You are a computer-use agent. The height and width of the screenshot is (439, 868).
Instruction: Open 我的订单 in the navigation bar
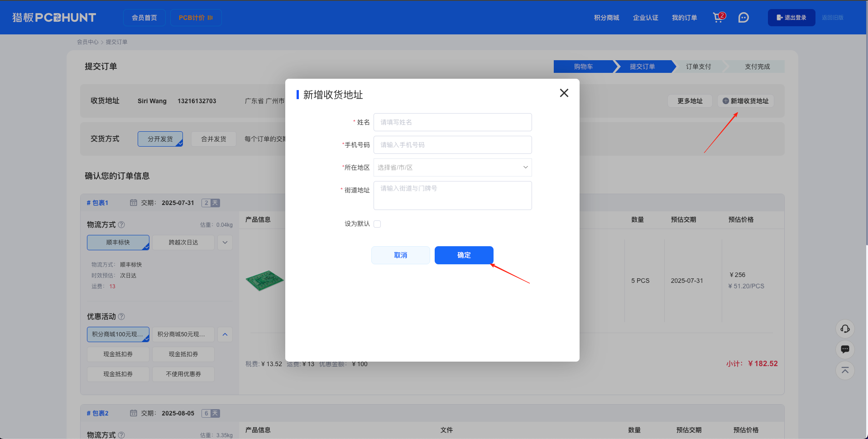pyautogui.click(x=684, y=17)
